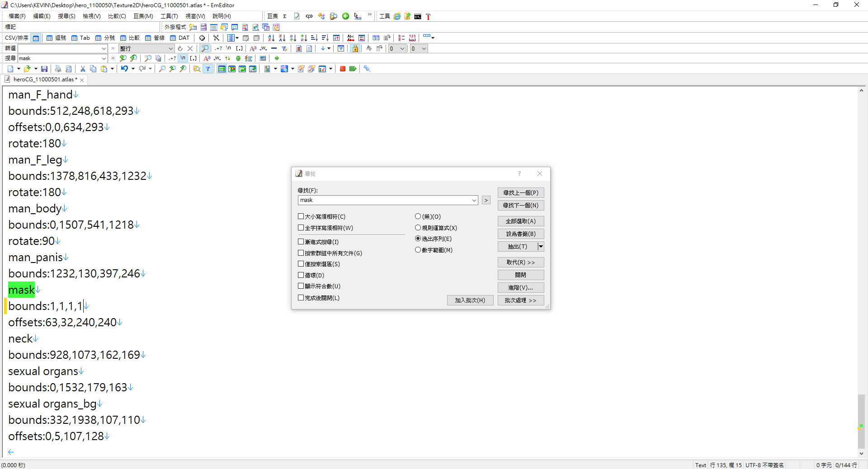Open the 編輯(E) menu

(42, 16)
